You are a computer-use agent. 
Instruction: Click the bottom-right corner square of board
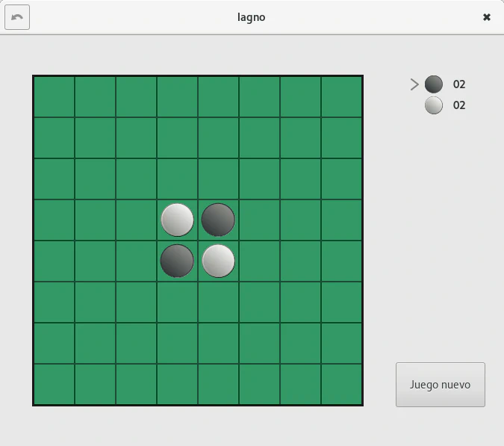341,384
